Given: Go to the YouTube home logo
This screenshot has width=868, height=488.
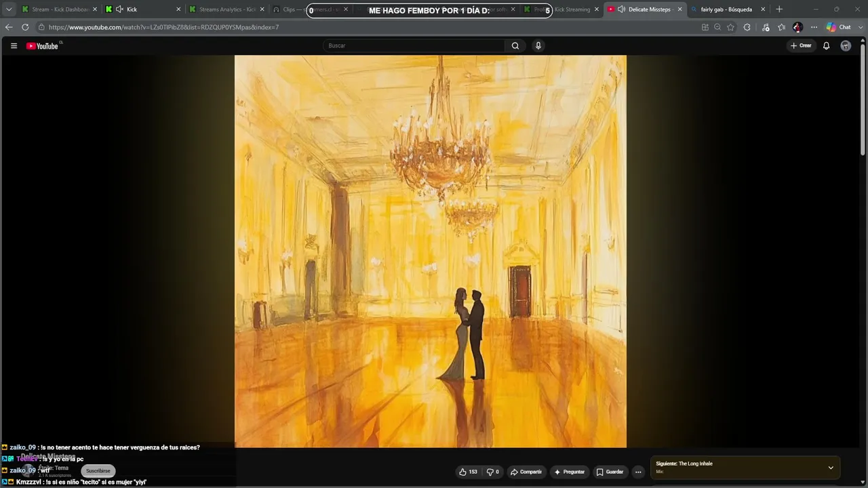Looking at the screenshot, I should (x=43, y=46).
